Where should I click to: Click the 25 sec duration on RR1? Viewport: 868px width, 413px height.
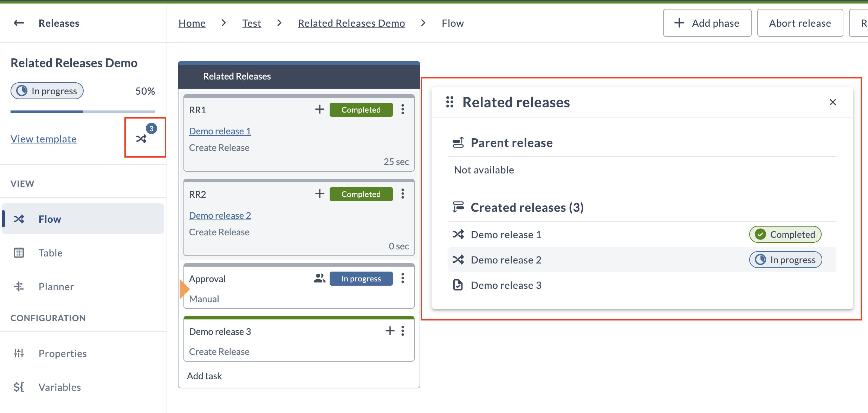(396, 161)
